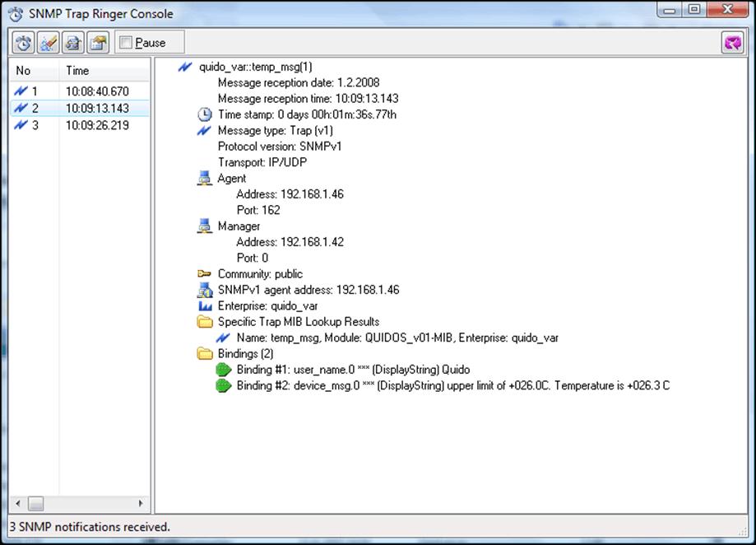The width and height of the screenshot is (756, 545).
Task: Select trap row 3 at 10:09:26.219
Action: (x=80, y=125)
